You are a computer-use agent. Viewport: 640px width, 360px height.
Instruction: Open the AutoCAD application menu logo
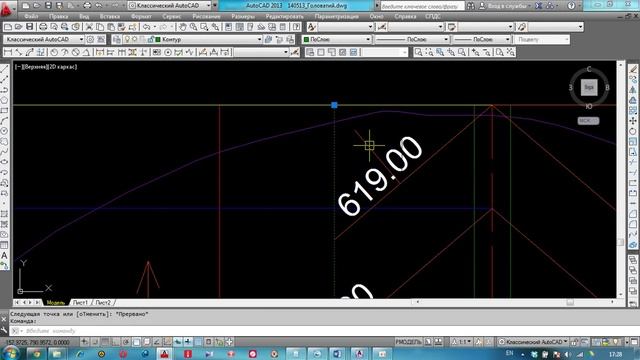pyautogui.click(x=6, y=8)
